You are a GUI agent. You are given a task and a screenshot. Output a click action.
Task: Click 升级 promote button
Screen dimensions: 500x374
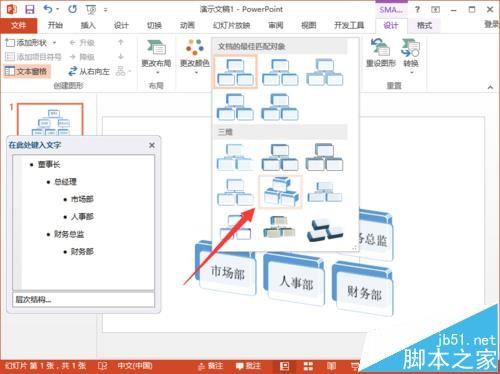(82, 43)
